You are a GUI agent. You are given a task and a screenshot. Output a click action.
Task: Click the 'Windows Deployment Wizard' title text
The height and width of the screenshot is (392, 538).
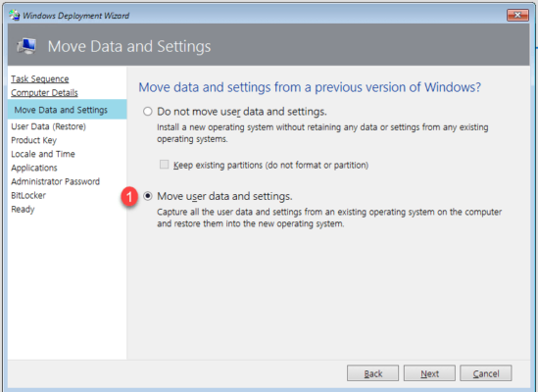[x=75, y=16]
